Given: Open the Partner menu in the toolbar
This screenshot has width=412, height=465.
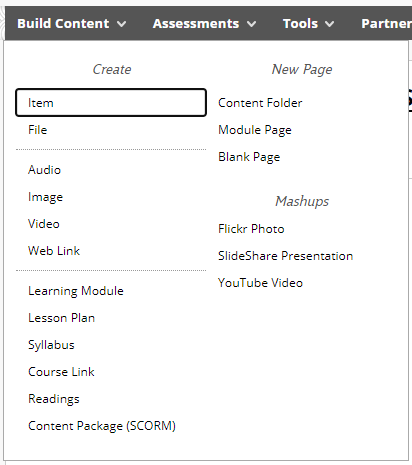Looking at the screenshot, I should 386,24.
